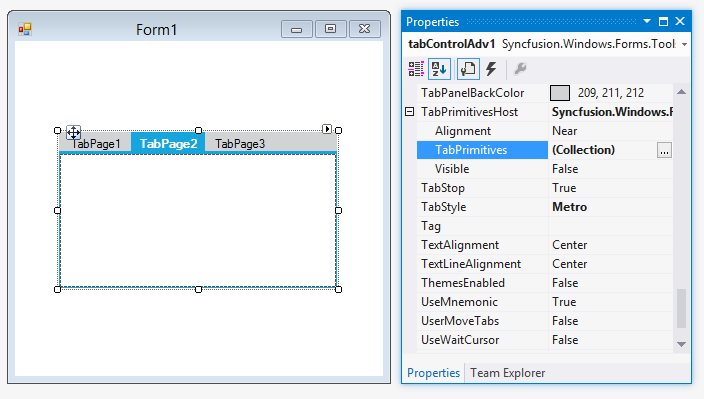Screen dimensions: 704x399
Task: Maximize the Properties panel
Action: pos(663,21)
